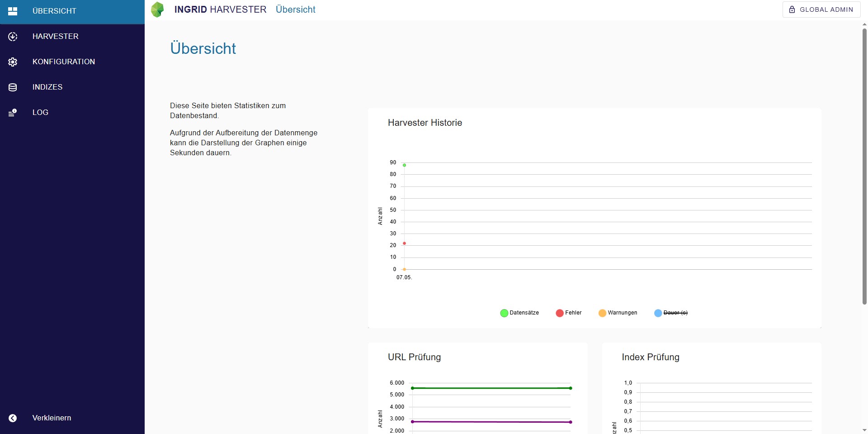Enable the struck-through Dauer (s) series

point(671,313)
